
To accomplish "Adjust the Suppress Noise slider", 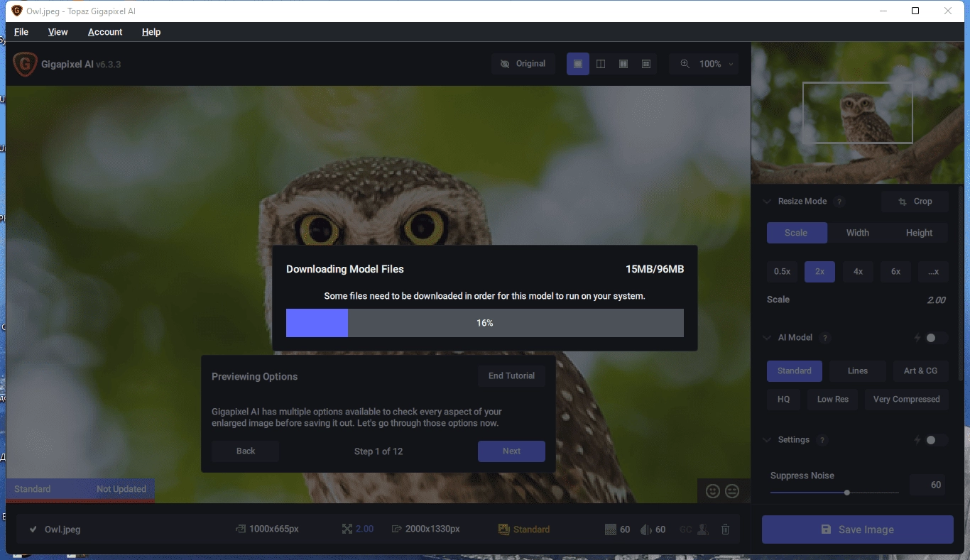I will coord(834,493).
